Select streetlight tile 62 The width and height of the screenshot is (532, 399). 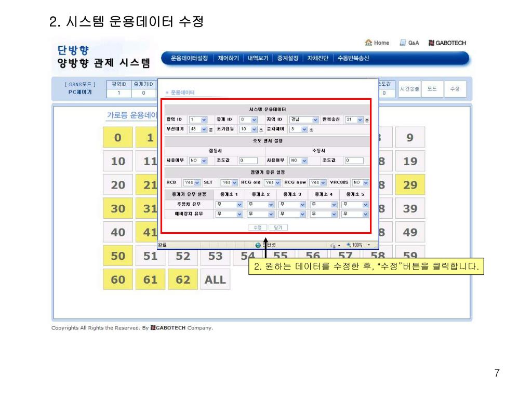183,280
